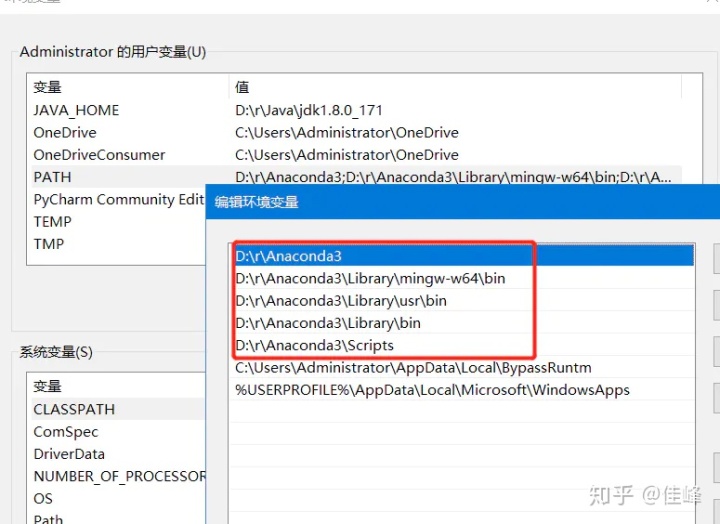Select the BypassRuntm path entry
The image size is (720, 524).
(462, 367)
